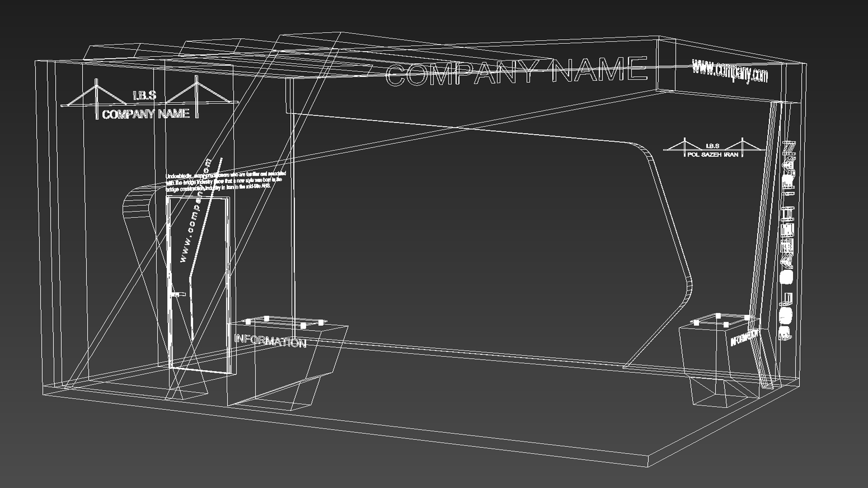Image resolution: width=868 pixels, height=488 pixels.
Task: Click the I.B.S text on left wall
Action: 144,95
